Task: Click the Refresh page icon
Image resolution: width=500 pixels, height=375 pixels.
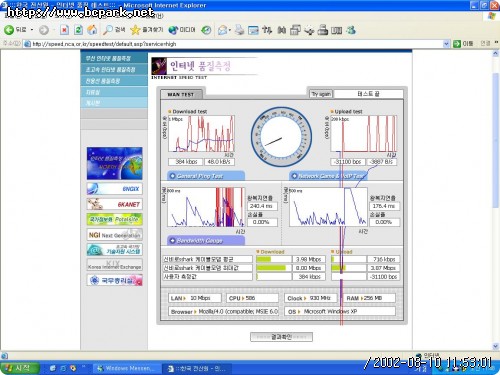Action: tap(78, 30)
